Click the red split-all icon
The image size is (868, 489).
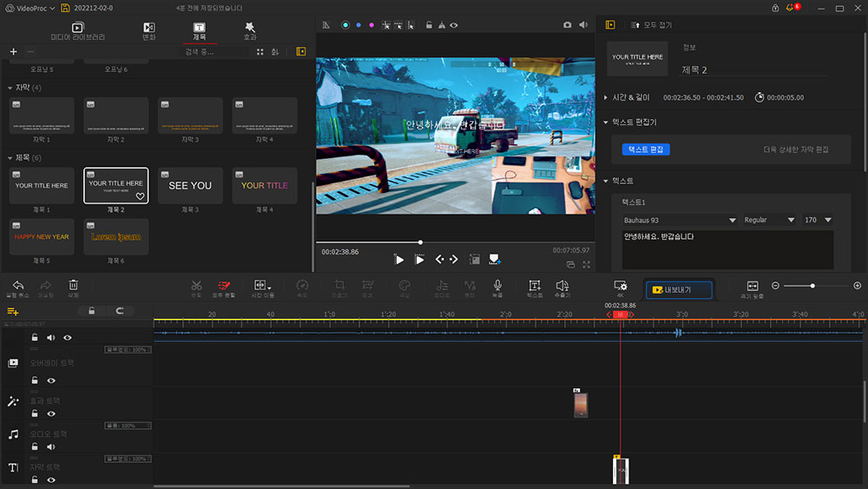click(x=224, y=285)
